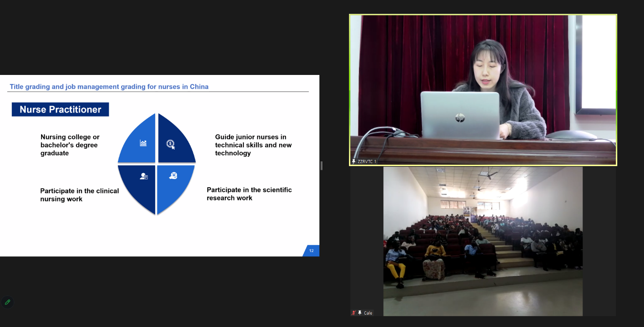Click the divider handle between slide and videos
This screenshot has height=327, width=644.
322,166
